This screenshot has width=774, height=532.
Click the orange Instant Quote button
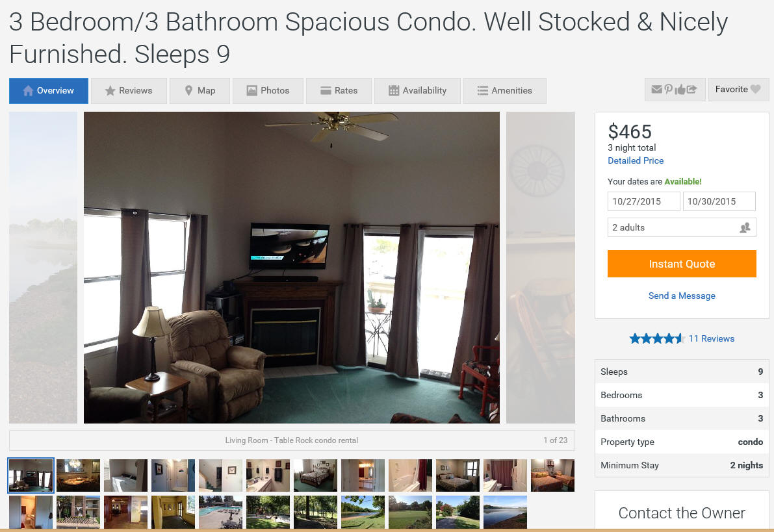pyautogui.click(x=682, y=264)
